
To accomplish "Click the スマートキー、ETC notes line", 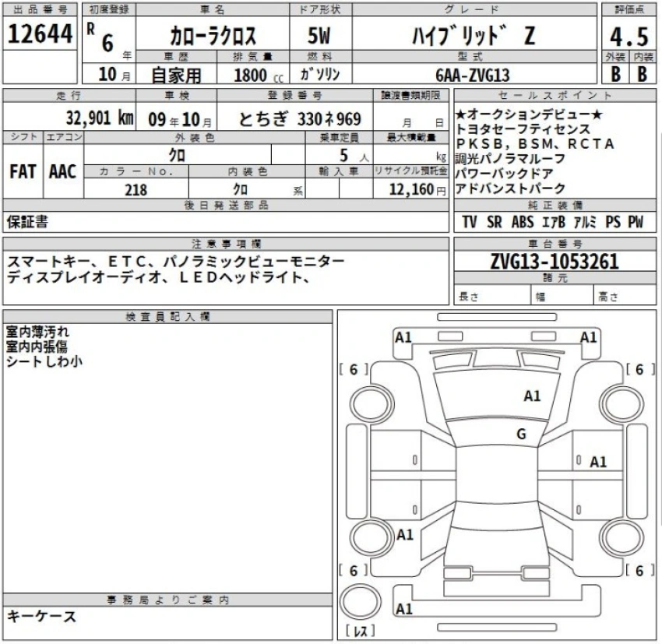I will point(176,262).
